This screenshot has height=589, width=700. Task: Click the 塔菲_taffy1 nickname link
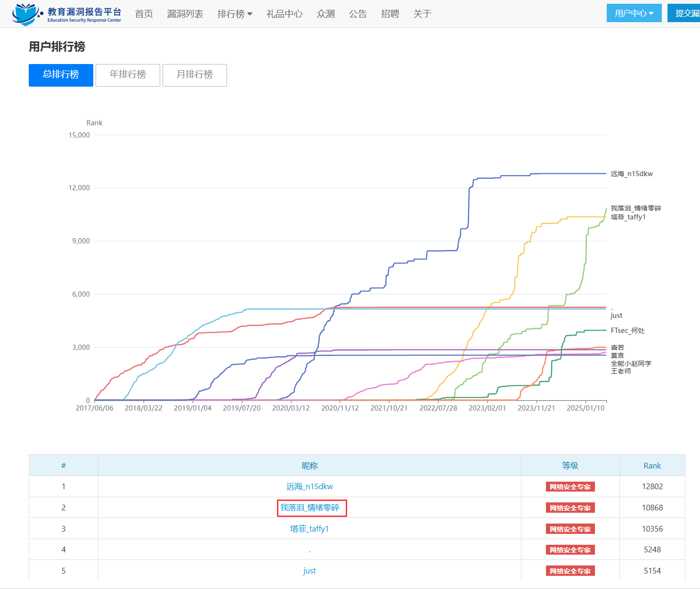point(309,529)
